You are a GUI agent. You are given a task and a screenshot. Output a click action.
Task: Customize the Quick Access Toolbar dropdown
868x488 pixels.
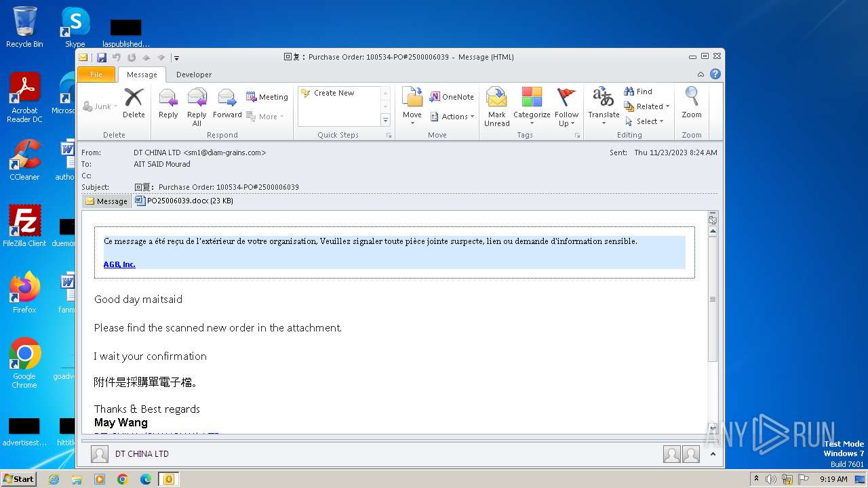tap(176, 58)
